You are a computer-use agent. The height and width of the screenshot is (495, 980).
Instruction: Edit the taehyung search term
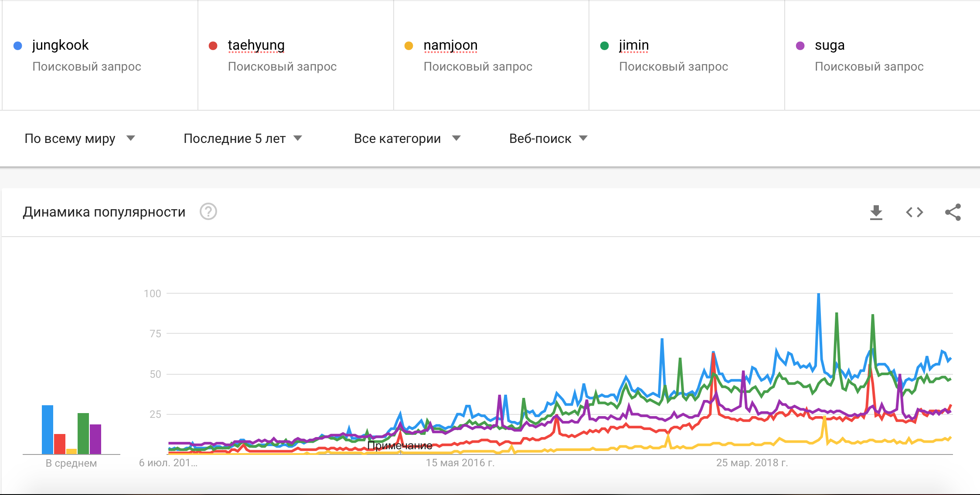pyautogui.click(x=256, y=45)
